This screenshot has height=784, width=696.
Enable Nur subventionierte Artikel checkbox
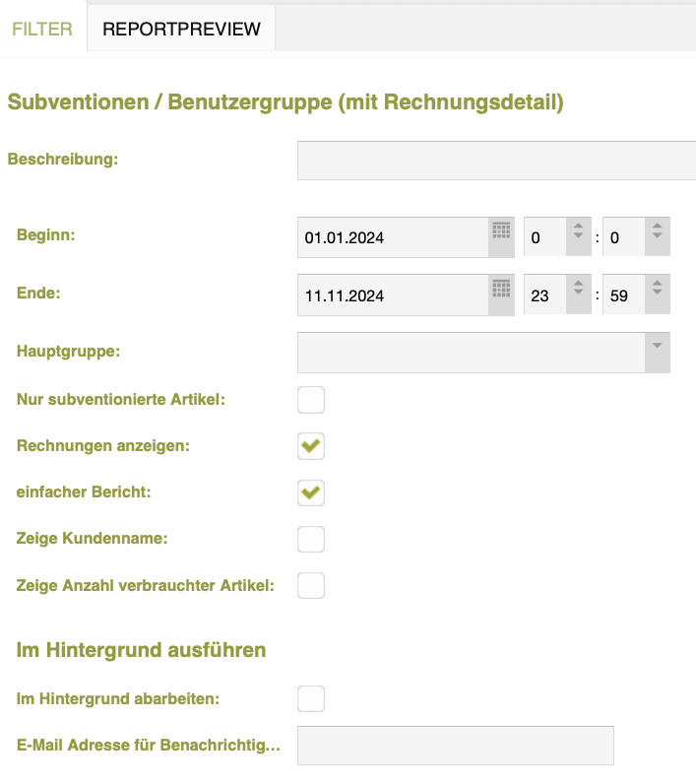(x=311, y=400)
